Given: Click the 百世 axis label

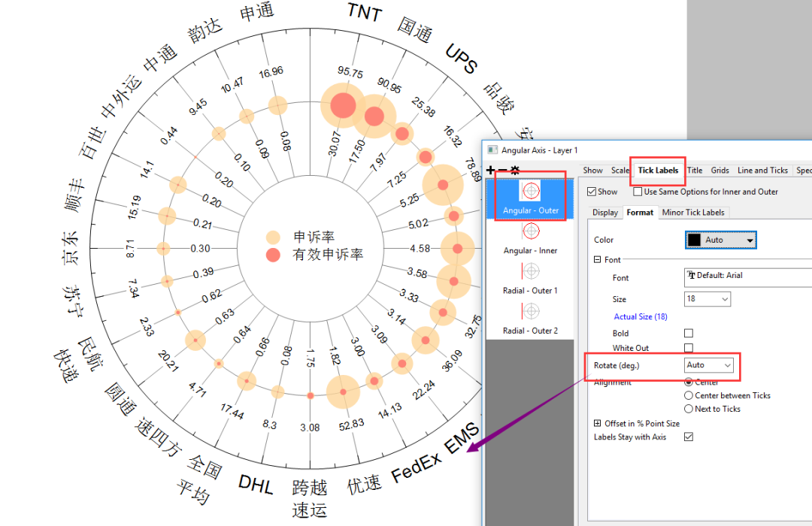Looking at the screenshot, I should (92, 142).
